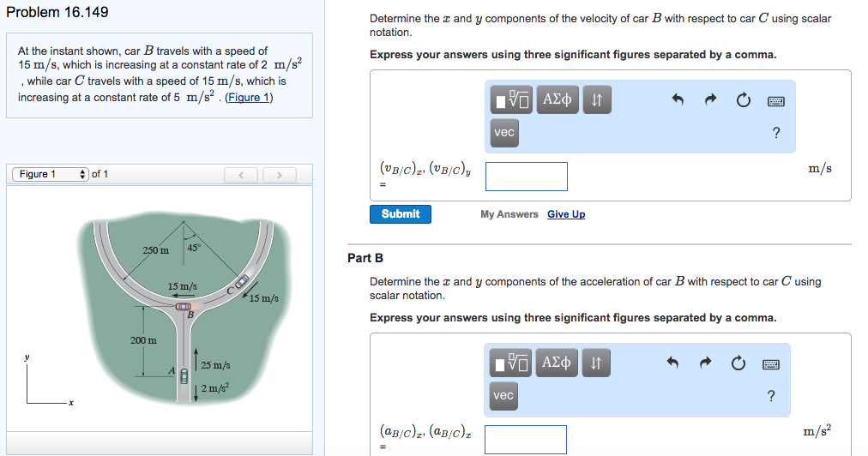
Task: Go to next figure arrow
Action: tap(280, 175)
